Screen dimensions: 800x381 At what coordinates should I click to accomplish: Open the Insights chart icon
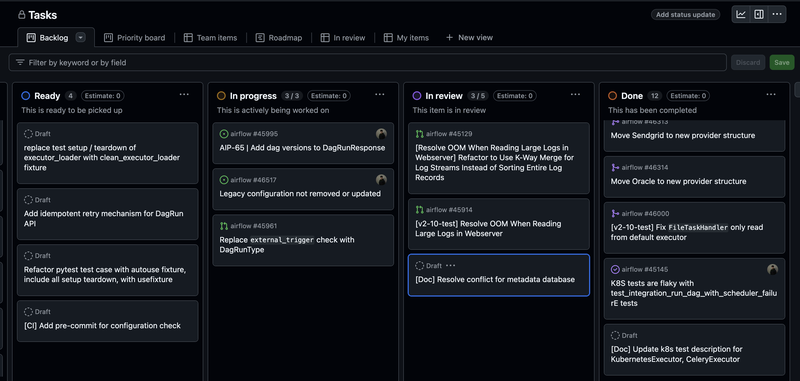click(741, 14)
